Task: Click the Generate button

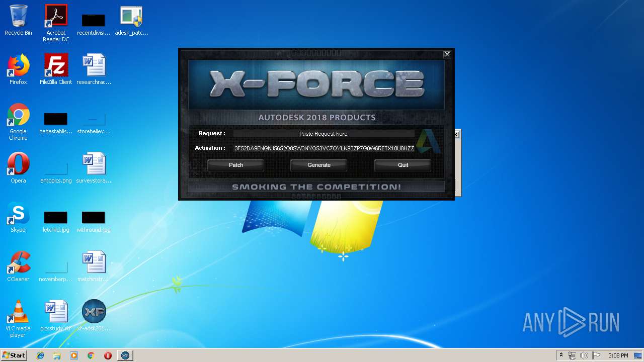Action: pyautogui.click(x=319, y=165)
